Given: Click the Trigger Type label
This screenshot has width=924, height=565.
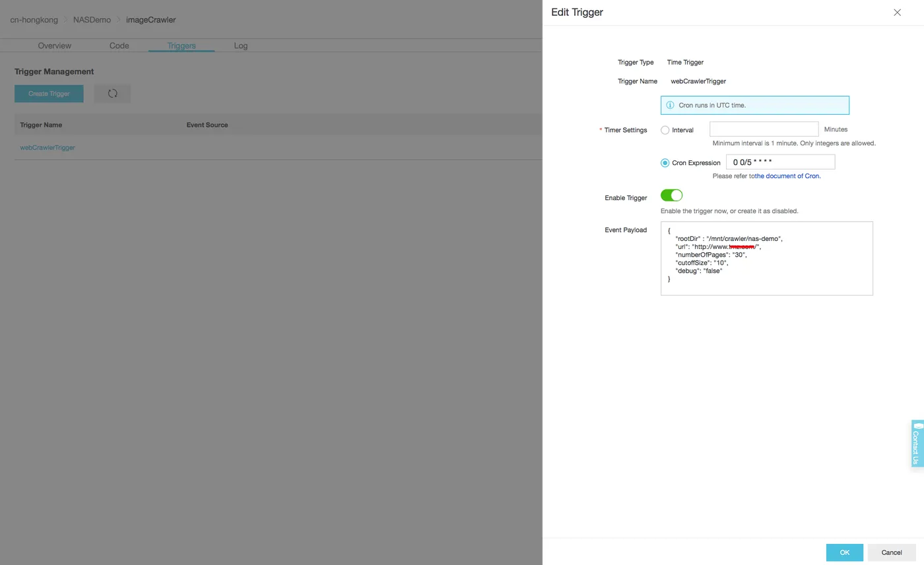Looking at the screenshot, I should [x=636, y=62].
